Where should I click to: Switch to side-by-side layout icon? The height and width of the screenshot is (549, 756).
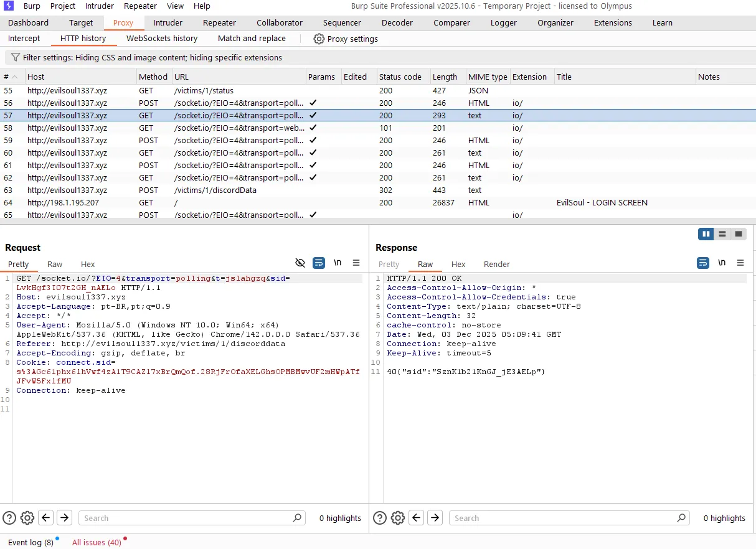[x=706, y=234]
